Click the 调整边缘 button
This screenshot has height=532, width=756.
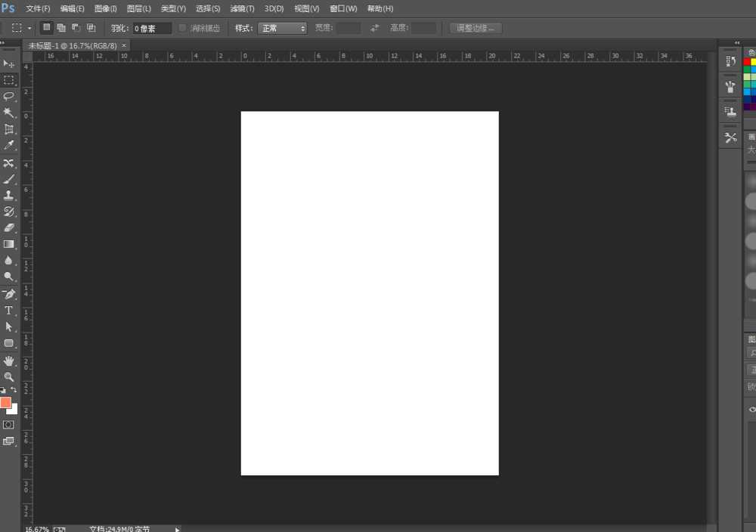coord(476,28)
